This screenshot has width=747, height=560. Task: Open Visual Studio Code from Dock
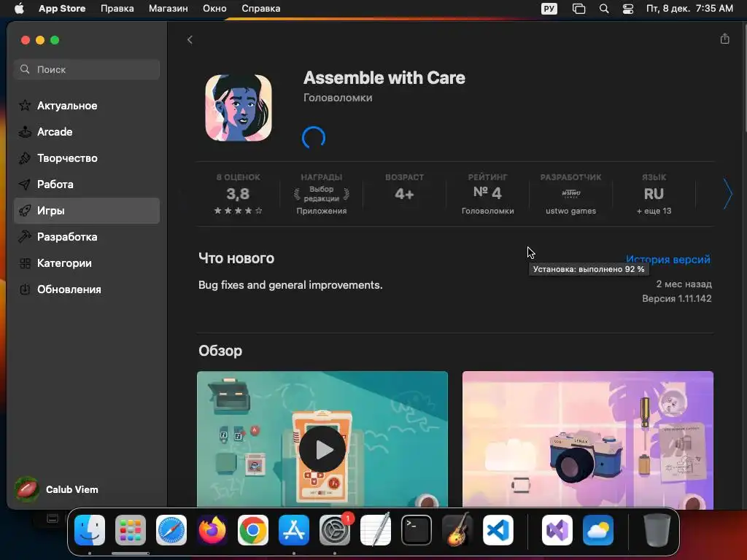pos(498,530)
